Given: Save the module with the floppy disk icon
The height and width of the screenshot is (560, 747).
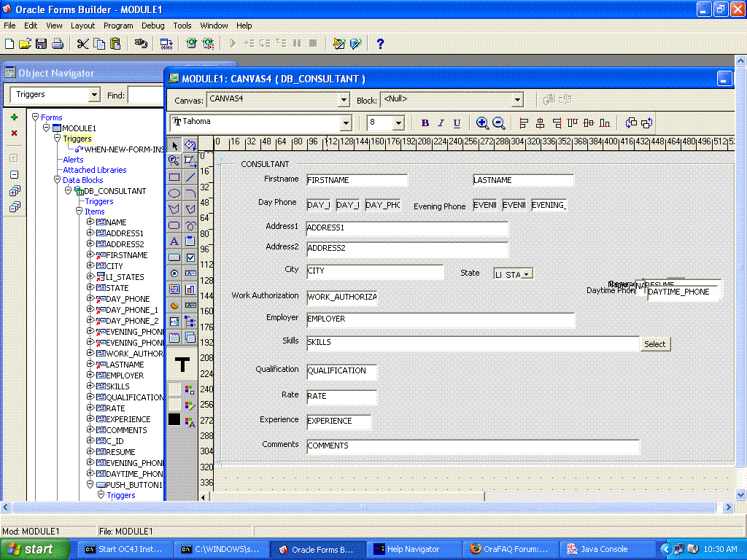Looking at the screenshot, I should (42, 44).
